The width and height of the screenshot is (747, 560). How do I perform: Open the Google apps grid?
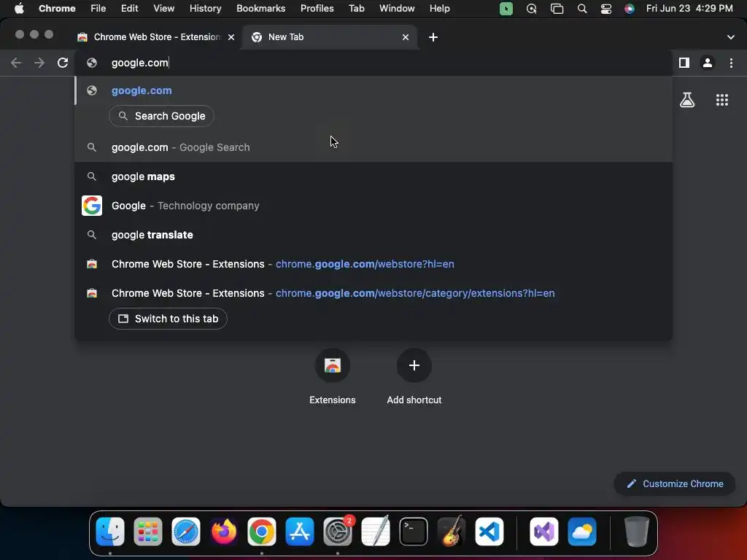point(721,100)
